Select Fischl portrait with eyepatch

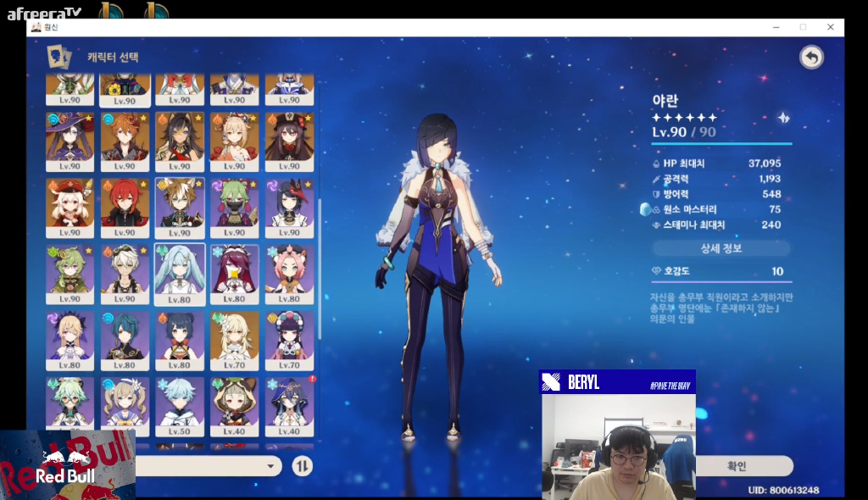(70, 341)
